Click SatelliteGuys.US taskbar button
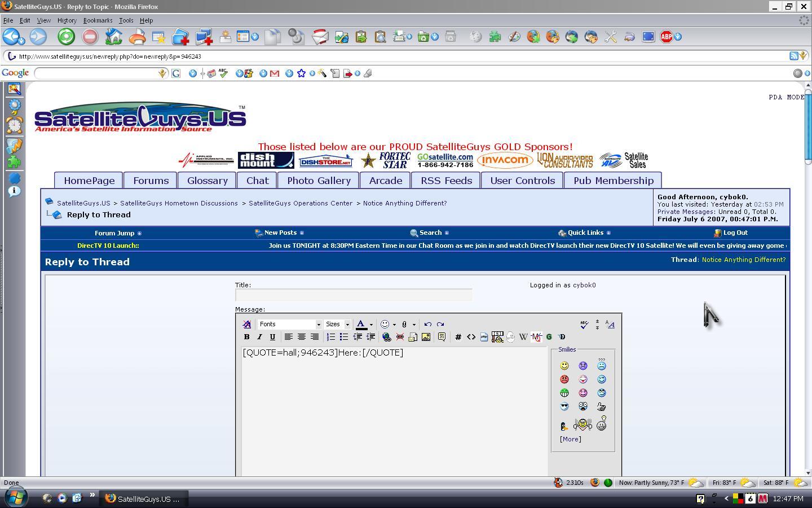This screenshot has width=812, height=508. pyautogui.click(x=144, y=499)
